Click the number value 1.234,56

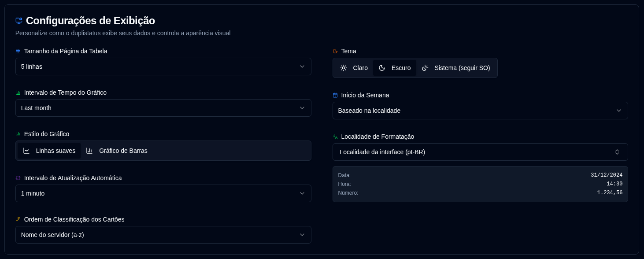(x=610, y=193)
